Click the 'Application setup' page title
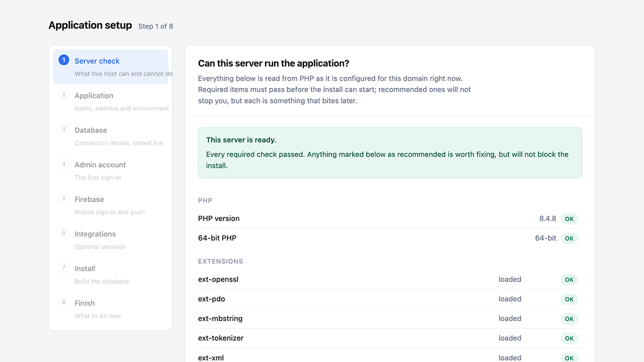The width and height of the screenshot is (644, 362). [x=90, y=25]
